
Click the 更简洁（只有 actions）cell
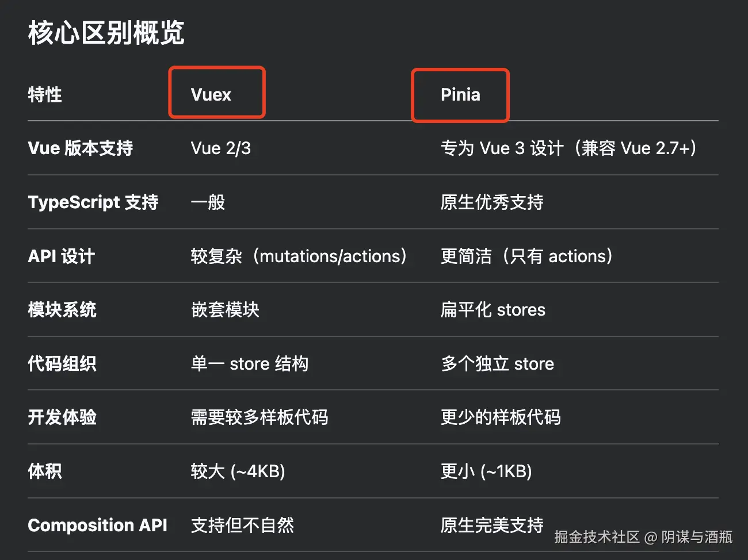526,256
